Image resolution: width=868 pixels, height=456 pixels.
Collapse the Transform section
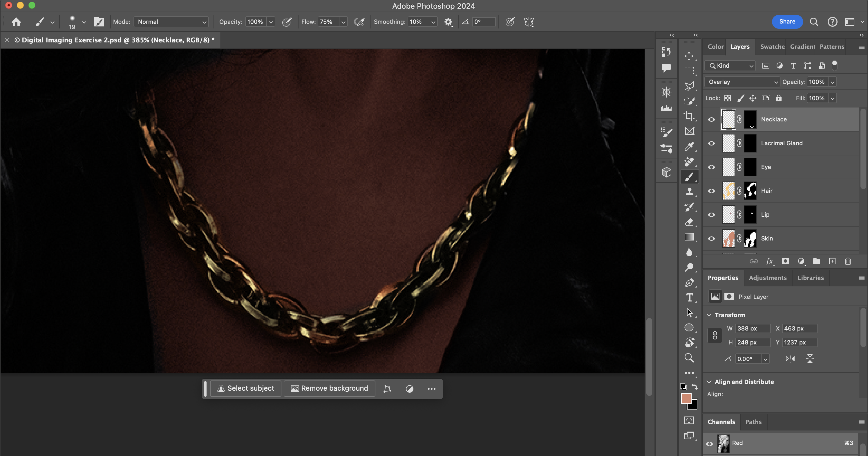(709, 315)
